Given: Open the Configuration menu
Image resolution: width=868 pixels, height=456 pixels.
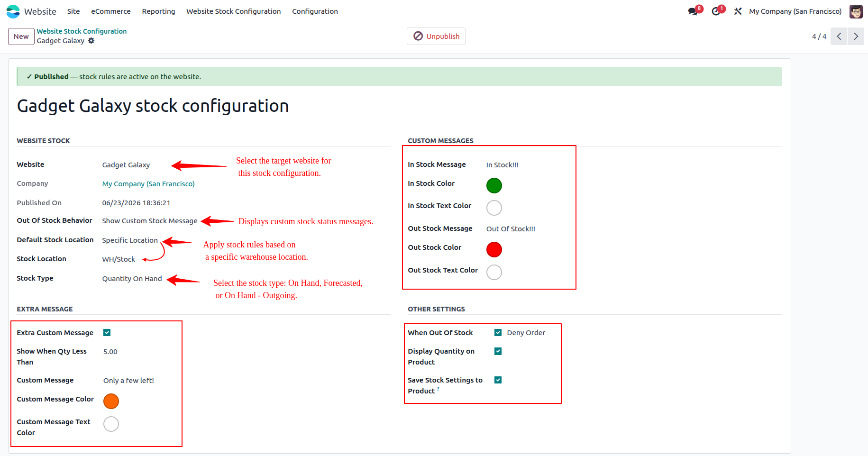Looking at the screenshot, I should tap(315, 11).
